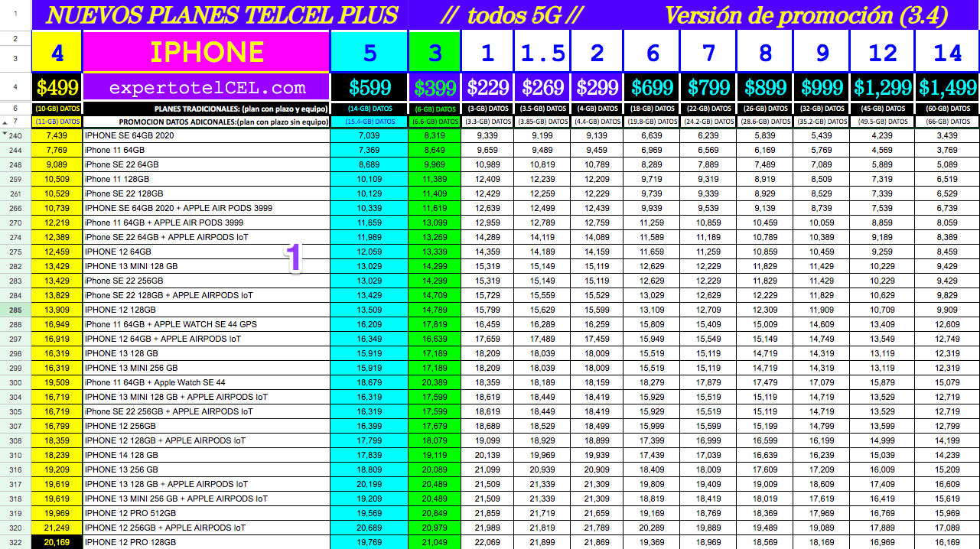
Task: Select the $1,499 price cell
Action: [x=948, y=87]
